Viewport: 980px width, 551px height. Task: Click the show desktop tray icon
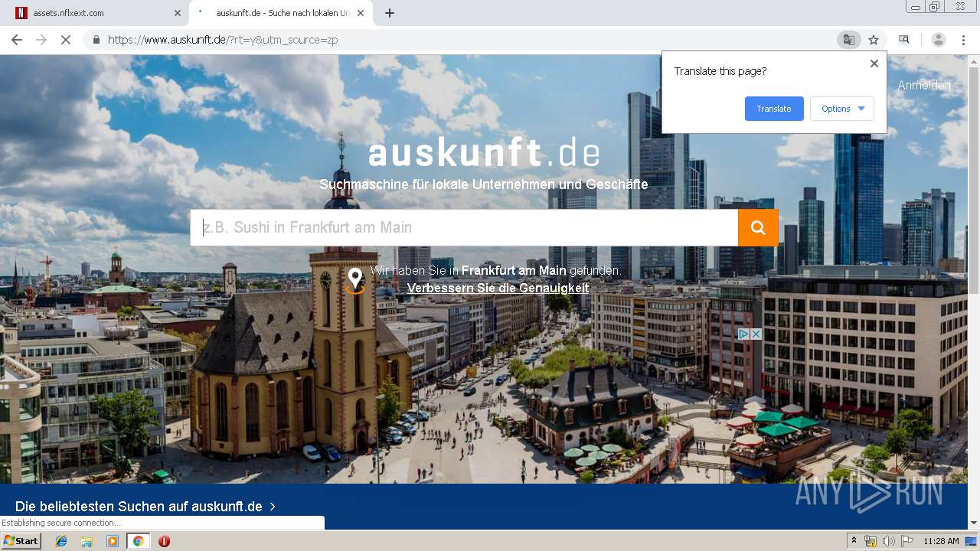[972, 541]
